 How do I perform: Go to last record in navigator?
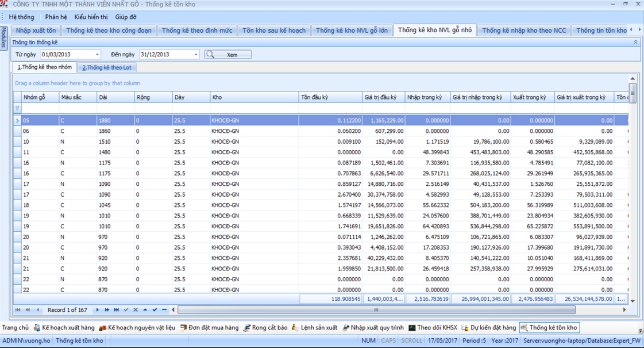(117, 309)
